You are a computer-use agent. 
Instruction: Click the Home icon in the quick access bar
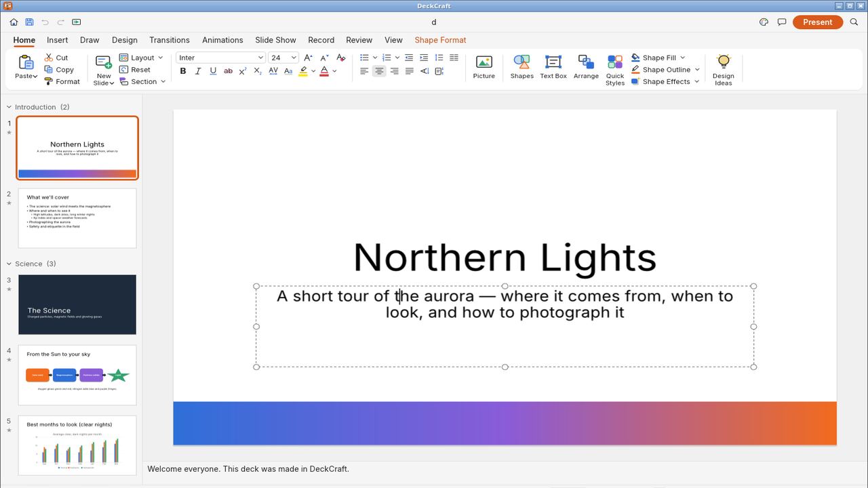[x=14, y=22]
